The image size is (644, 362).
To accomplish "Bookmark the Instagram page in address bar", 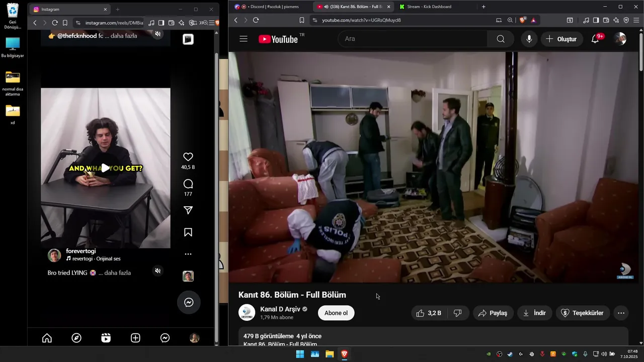I will coord(65,23).
